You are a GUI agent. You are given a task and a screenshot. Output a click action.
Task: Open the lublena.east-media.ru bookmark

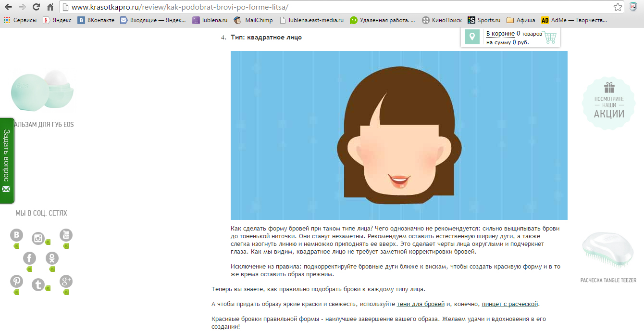(x=311, y=20)
